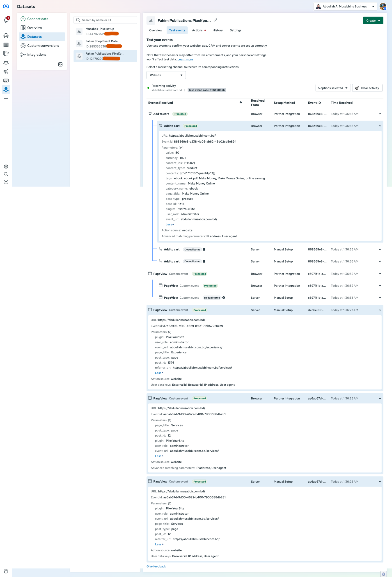Click the Clear activity button
Image resolution: width=392 pixels, height=577 pixels.
coord(367,88)
